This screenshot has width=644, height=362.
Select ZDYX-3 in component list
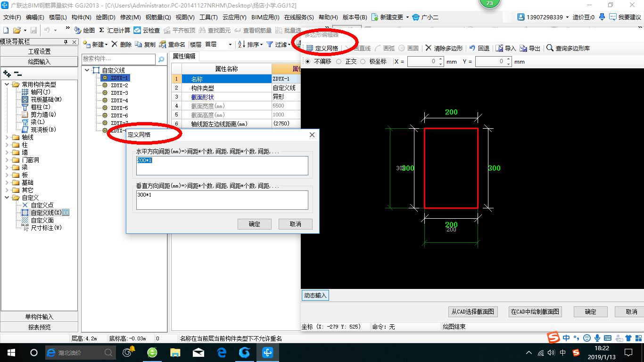click(x=119, y=93)
